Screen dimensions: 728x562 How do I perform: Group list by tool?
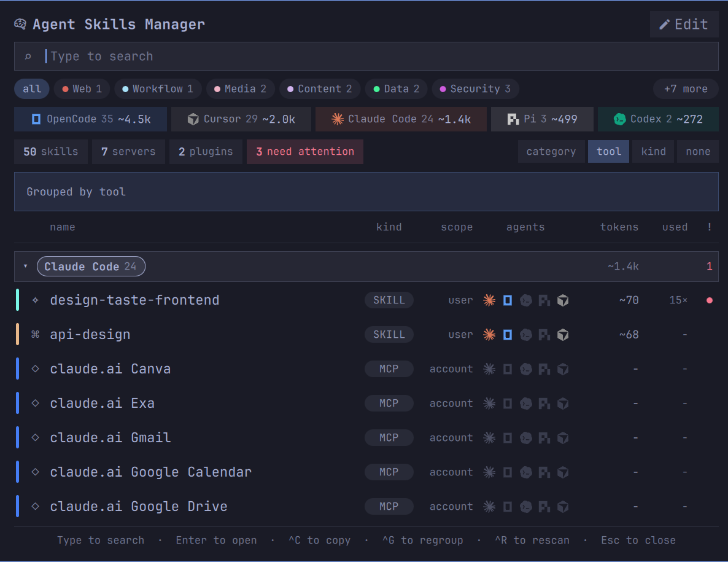pyautogui.click(x=609, y=152)
